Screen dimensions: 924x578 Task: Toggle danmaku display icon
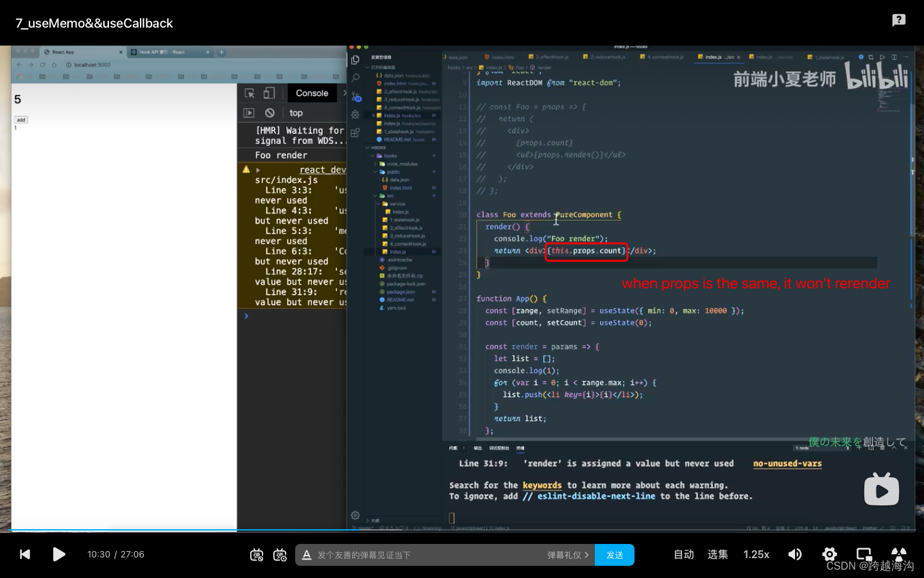257,555
